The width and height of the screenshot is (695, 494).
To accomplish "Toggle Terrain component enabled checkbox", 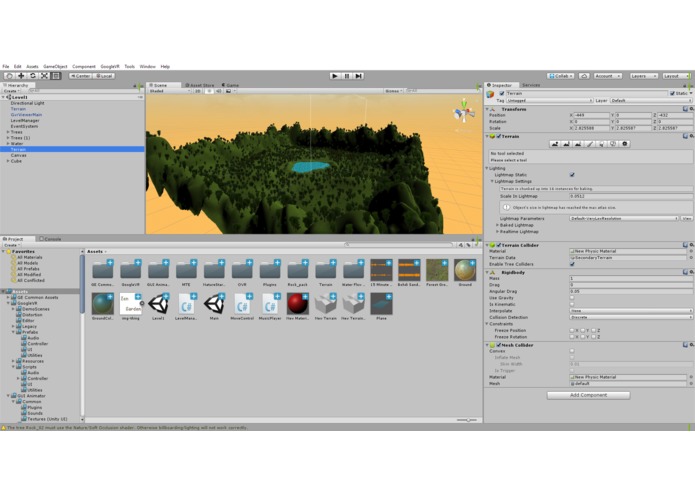I will click(x=499, y=136).
